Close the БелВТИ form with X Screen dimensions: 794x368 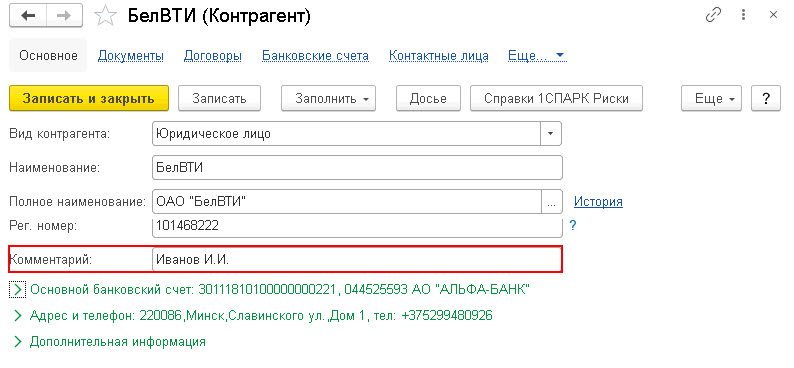(773, 15)
